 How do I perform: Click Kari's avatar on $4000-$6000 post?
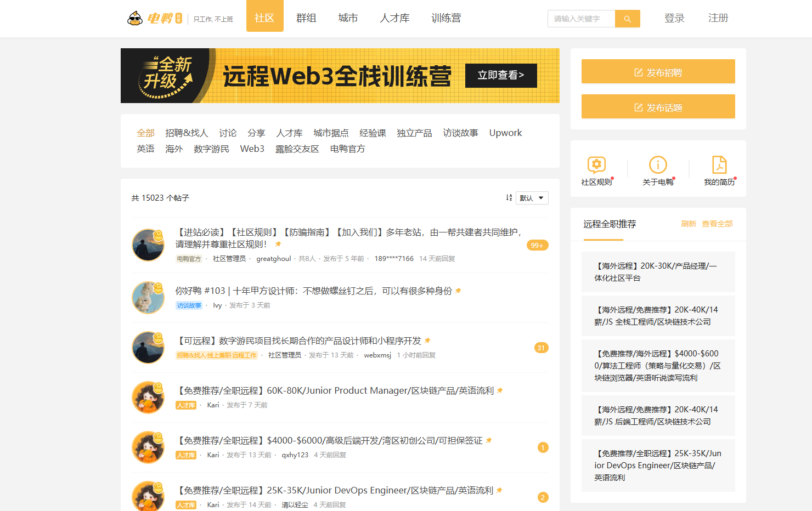pyautogui.click(x=148, y=447)
